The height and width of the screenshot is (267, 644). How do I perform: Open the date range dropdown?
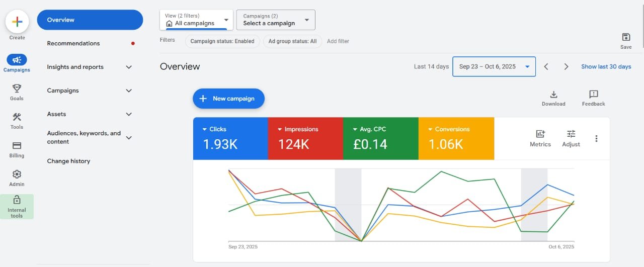tap(494, 66)
